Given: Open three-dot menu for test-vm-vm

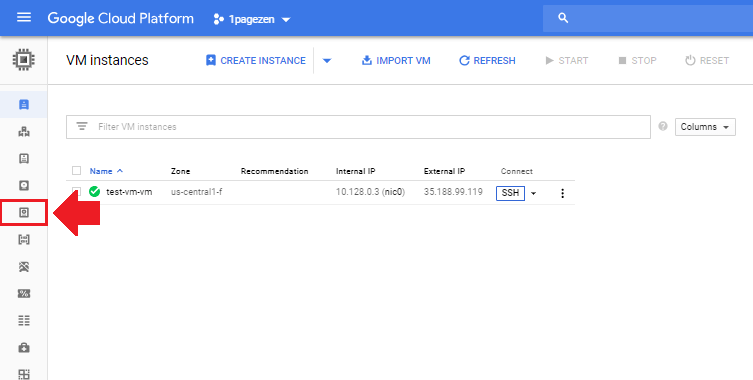Looking at the screenshot, I should click(x=562, y=193).
